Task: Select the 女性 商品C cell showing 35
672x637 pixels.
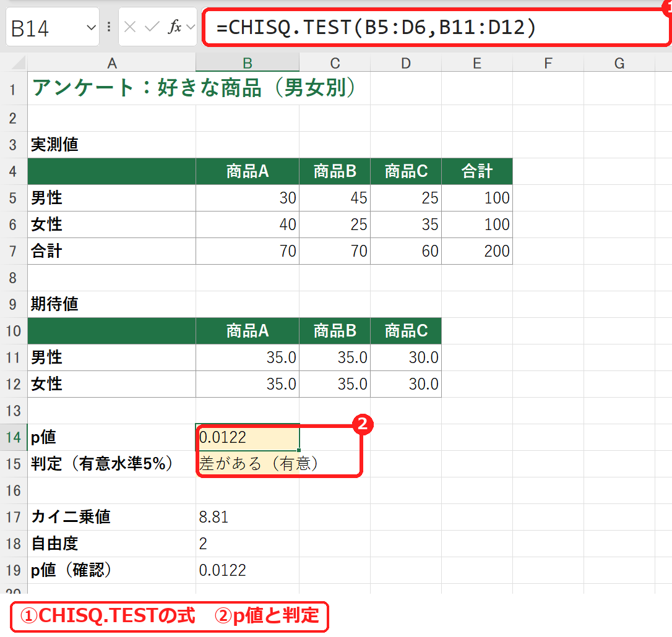Action: [406, 224]
